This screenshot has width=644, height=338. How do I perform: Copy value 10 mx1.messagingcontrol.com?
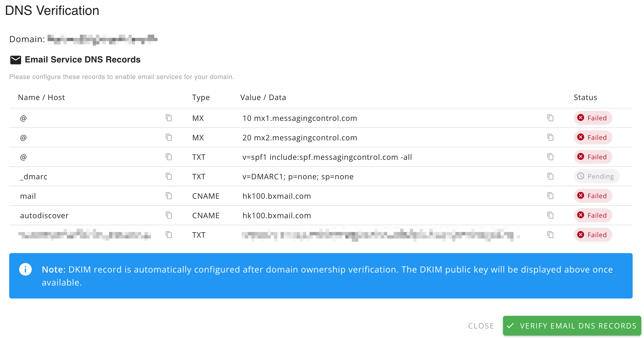[550, 118]
